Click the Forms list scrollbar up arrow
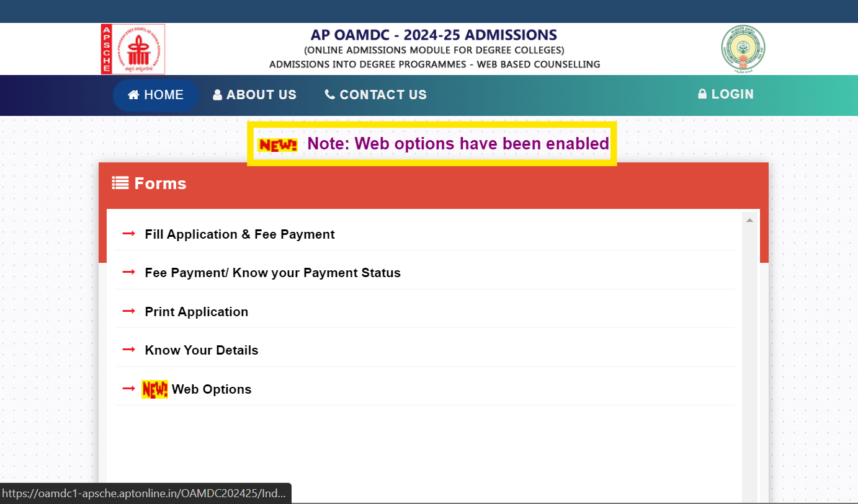The height and width of the screenshot is (504, 858). (749, 220)
